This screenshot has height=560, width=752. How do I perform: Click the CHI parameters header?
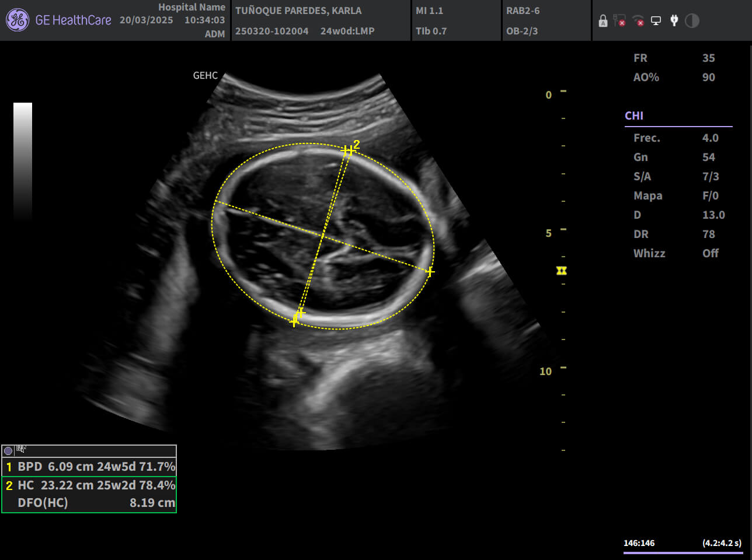click(634, 116)
